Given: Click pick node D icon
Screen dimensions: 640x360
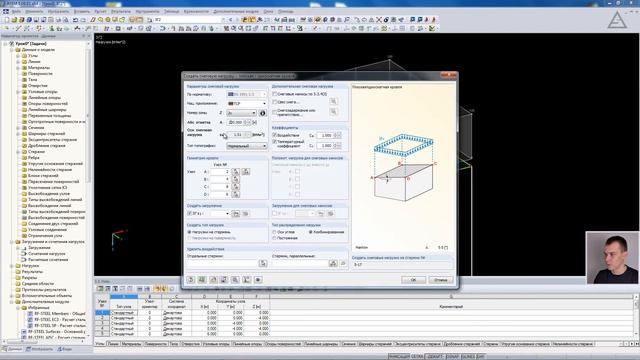Looking at the screenshot, I should tap(236, 194).
